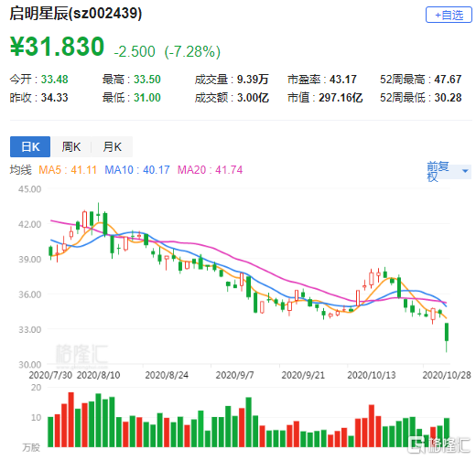Click the 2020/9/7 date axis label

pos(234,375)
